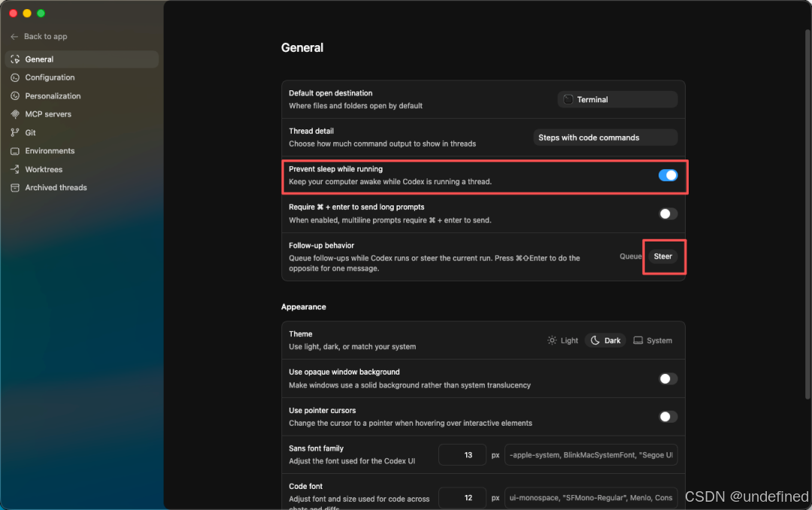The width and height of the screenshot is (812, 510).
Task: Open the MCP servers section
Action: click(82, 114)
